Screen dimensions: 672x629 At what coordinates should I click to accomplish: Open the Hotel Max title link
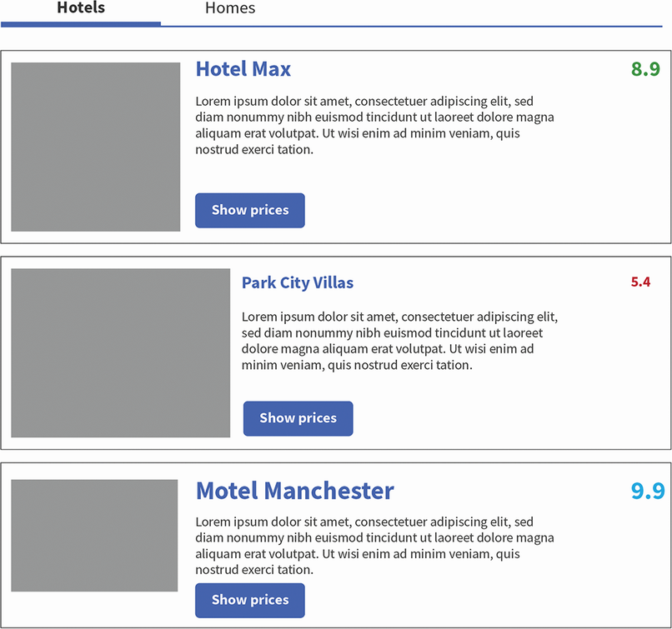pos(243,69)
